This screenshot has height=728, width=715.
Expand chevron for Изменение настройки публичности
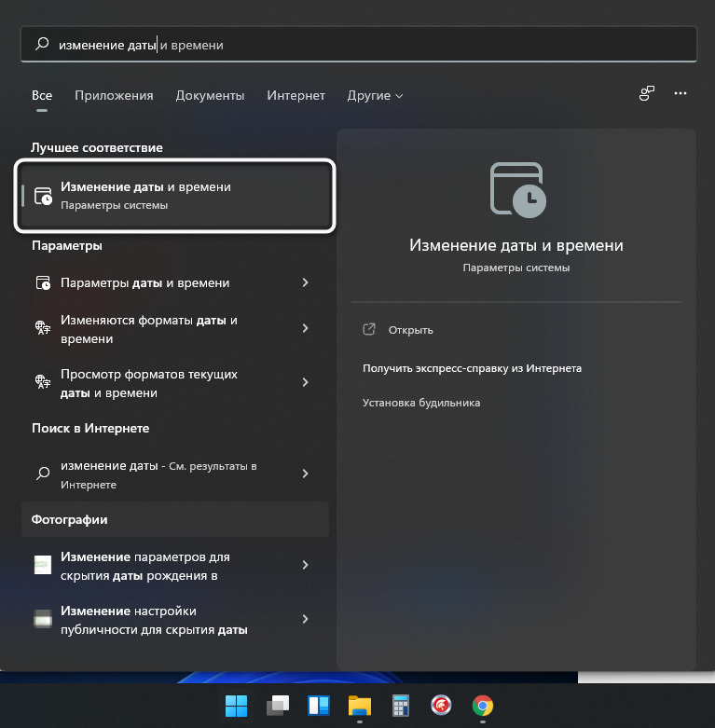coord(305,619)
